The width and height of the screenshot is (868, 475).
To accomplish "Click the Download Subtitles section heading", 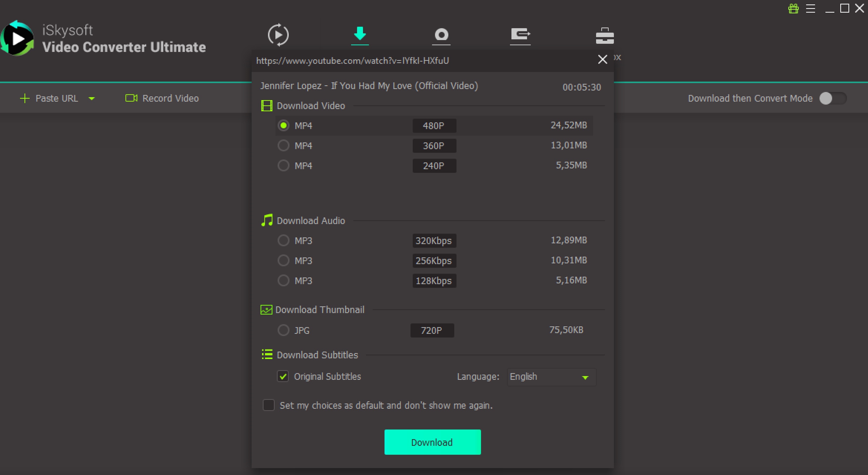I will [x=317, y=355].
